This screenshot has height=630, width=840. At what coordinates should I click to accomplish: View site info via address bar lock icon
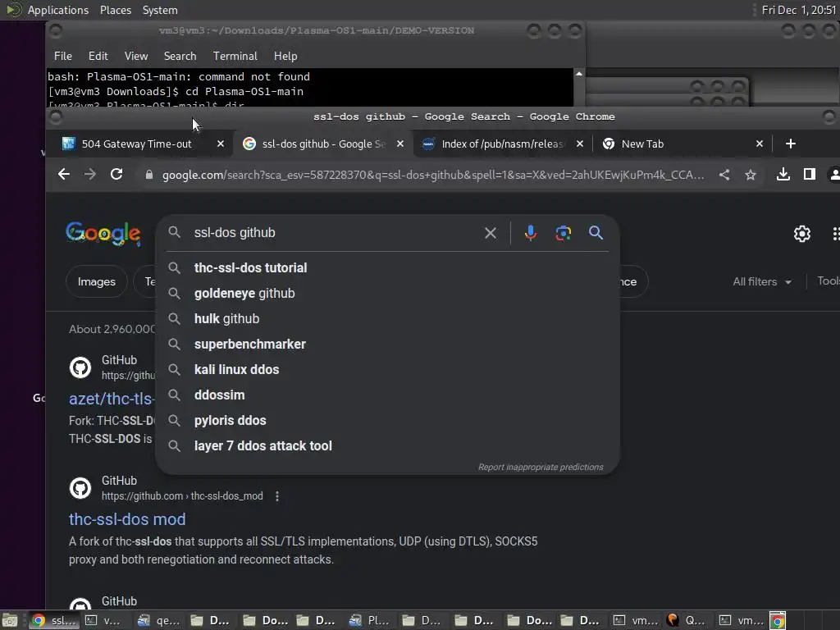coord(149,175)
